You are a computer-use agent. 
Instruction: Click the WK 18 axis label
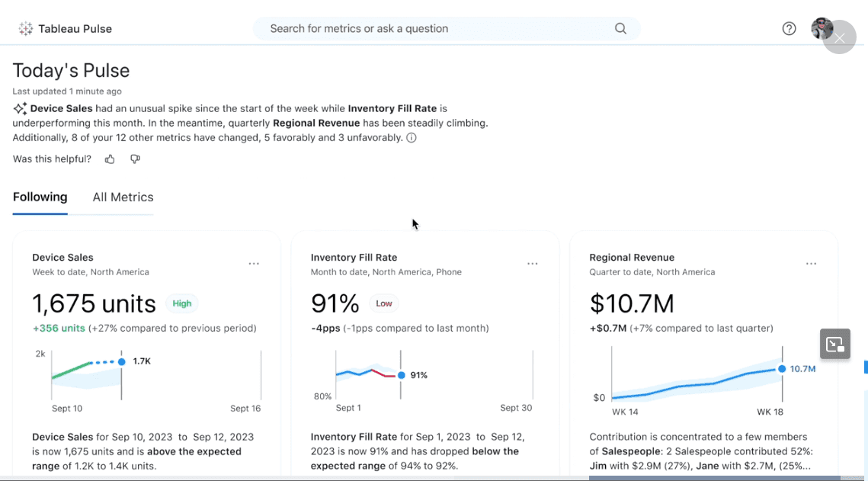(x=770, y=412)
